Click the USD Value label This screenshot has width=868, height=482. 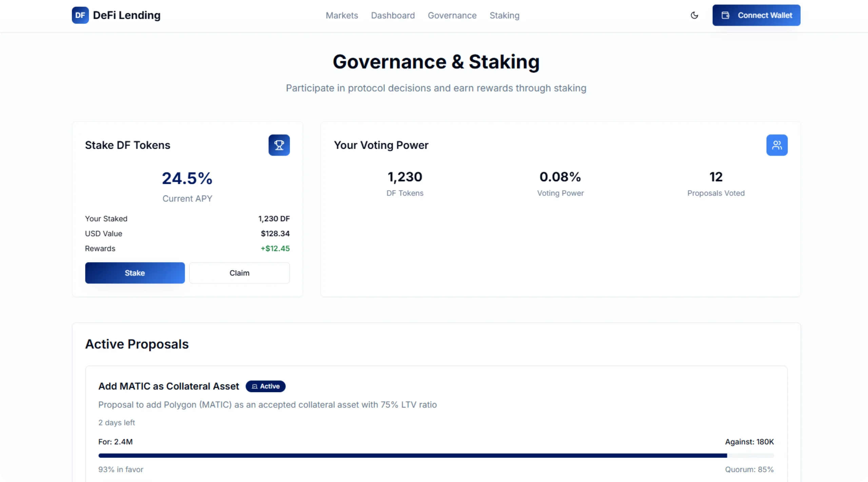103,233
